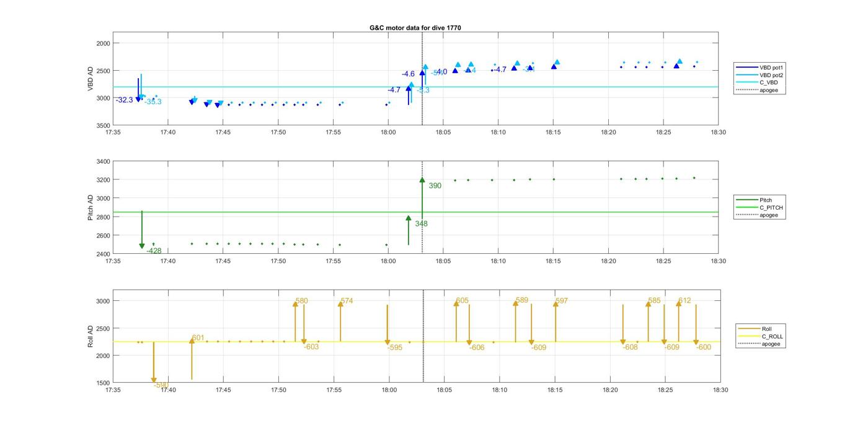Click the "597" roll move label
This screenshot has width=868, height=430.
(x=562, y=301)
